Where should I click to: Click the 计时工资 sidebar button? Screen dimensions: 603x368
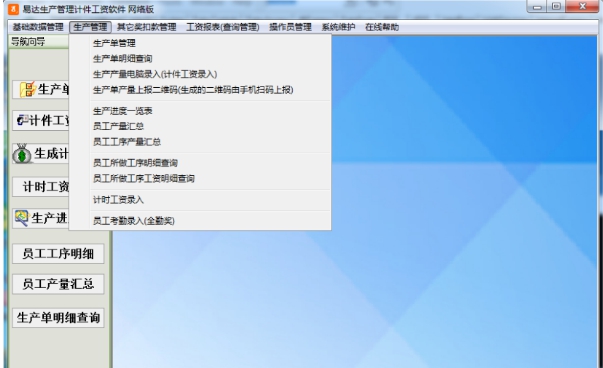41,187
